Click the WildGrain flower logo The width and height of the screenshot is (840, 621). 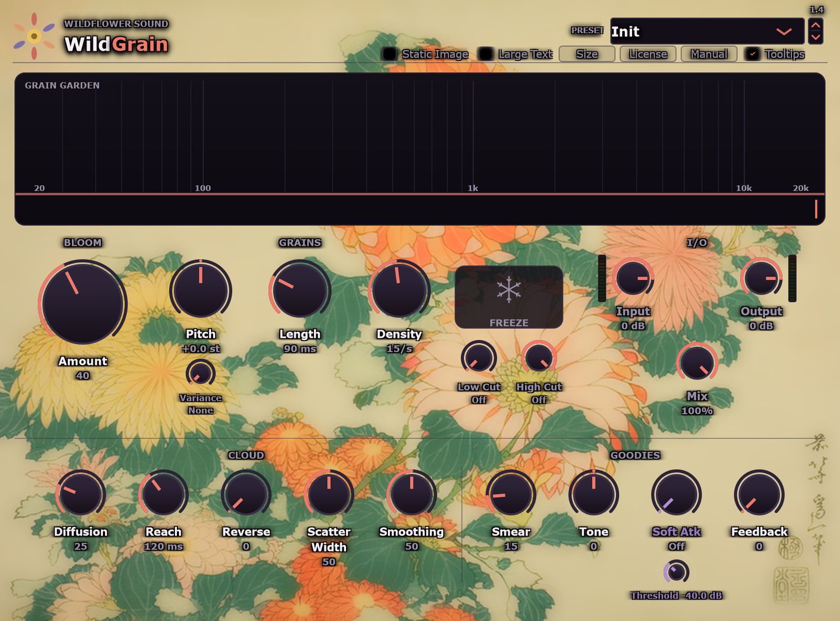click(x=34, y=36)
